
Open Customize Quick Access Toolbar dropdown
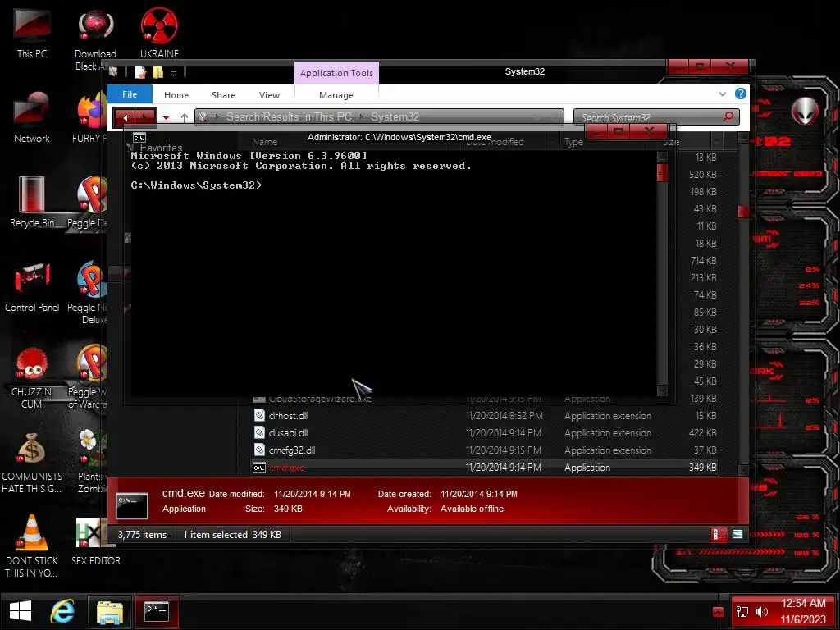[174, 72]
